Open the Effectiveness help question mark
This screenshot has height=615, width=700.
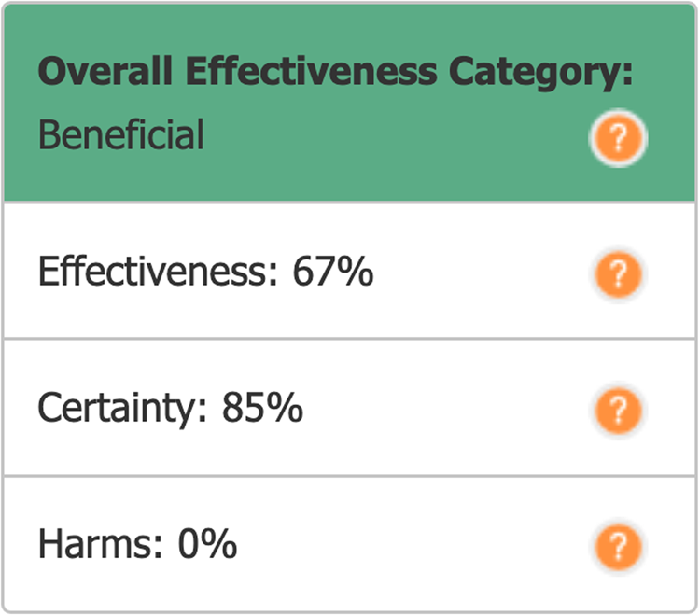point(617,274)
